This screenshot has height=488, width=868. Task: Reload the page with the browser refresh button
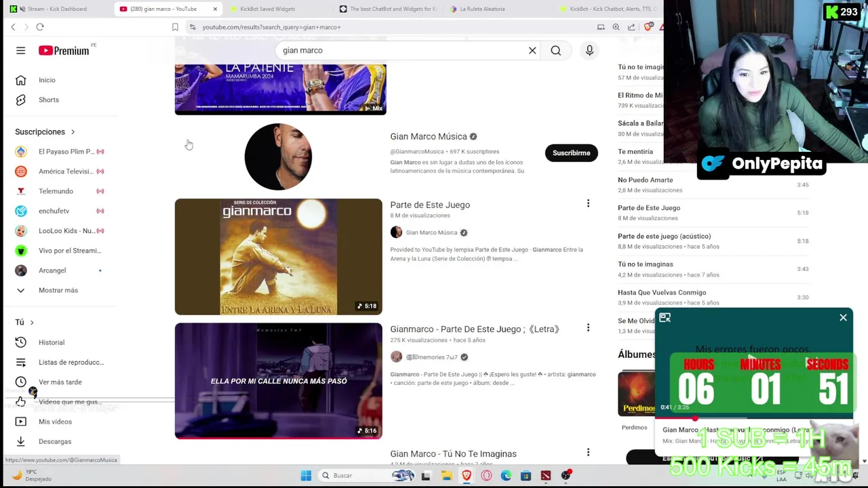[x=40, y=27]
